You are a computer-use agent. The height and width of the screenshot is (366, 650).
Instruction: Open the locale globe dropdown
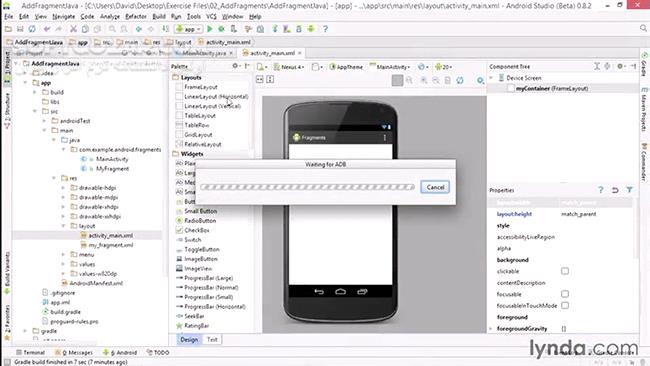point(423,67)
